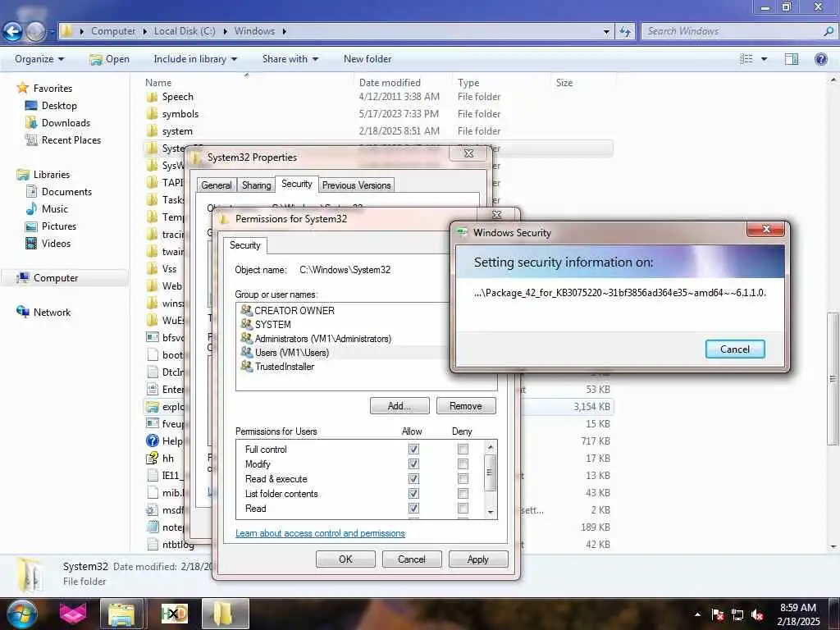Open Share with dropdown
Viewport: 840px width, 630px height.
point(290,59)
